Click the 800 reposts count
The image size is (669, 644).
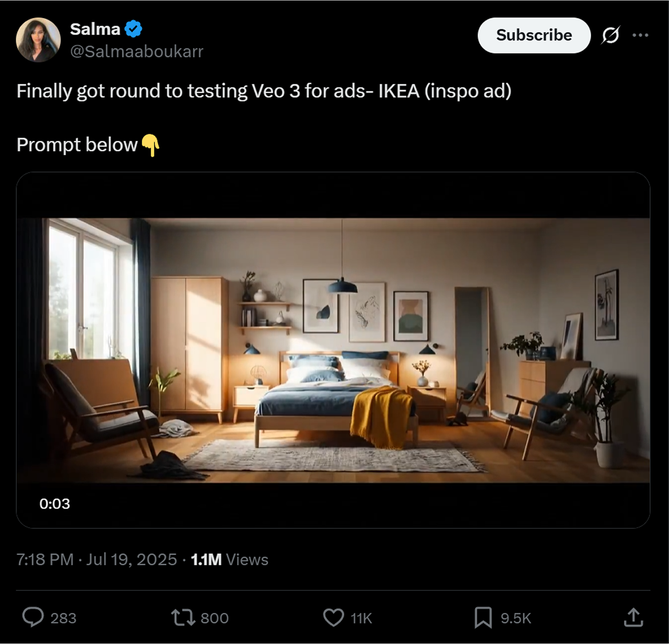click(x=215, y=618)
